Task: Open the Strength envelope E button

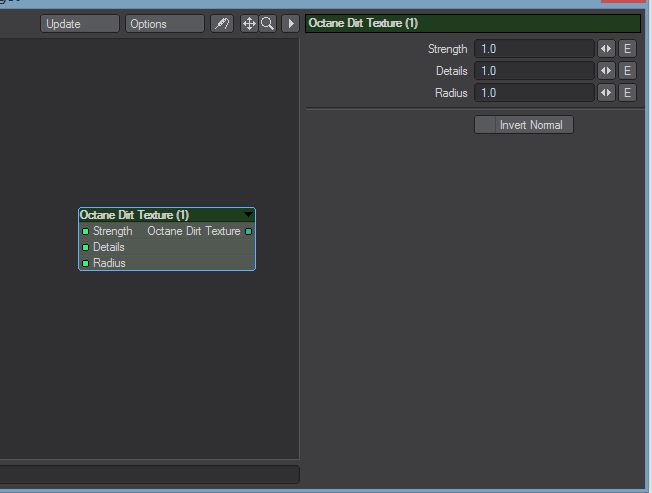Action: [627, 49]
